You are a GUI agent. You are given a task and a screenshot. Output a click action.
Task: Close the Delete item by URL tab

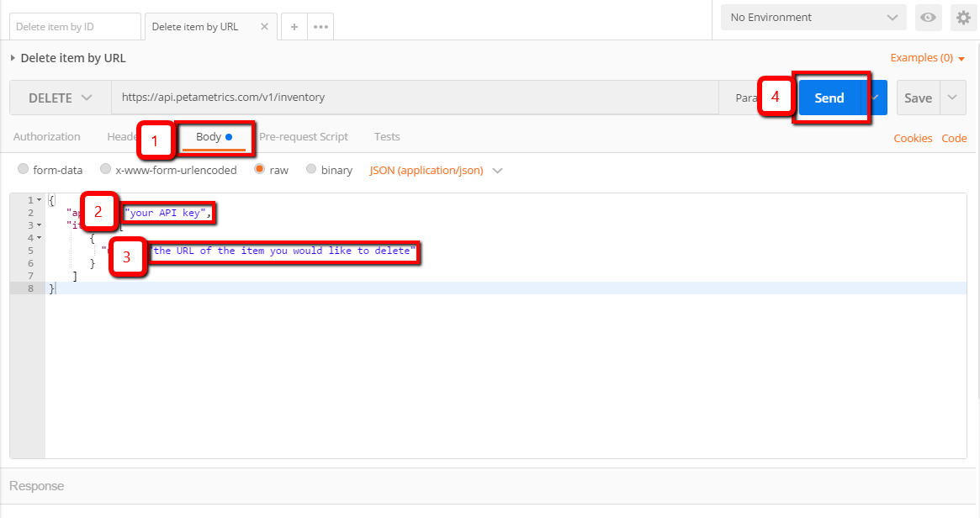point(264,27)
